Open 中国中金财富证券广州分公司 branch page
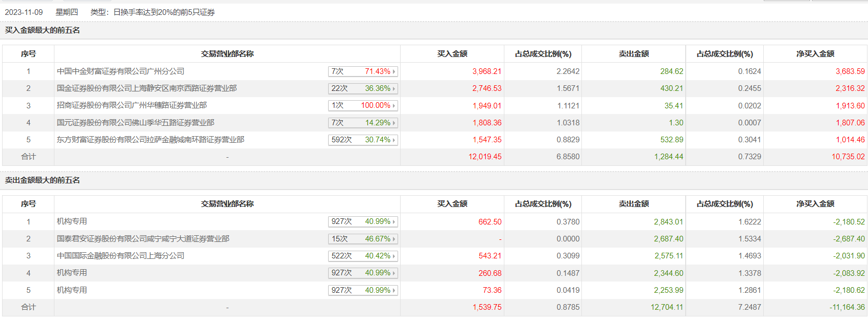 click(x=120, y=71)
